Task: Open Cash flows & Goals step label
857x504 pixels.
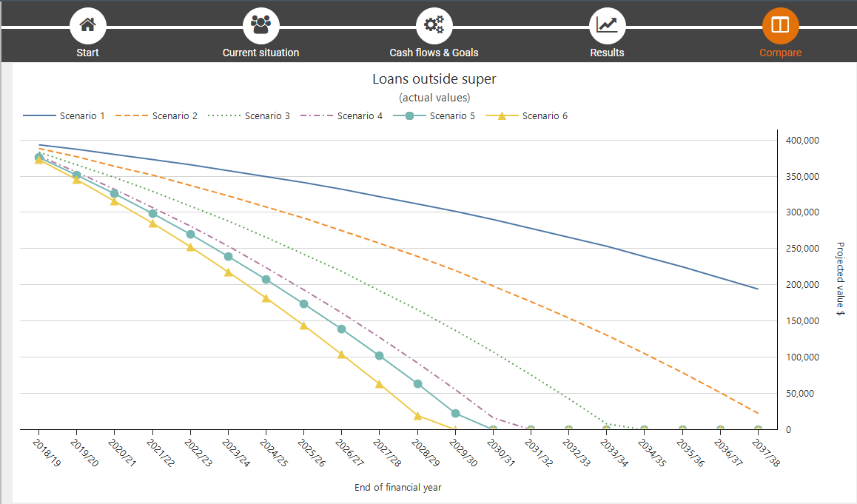Action: pyautogui.click(x=434, y=53)
